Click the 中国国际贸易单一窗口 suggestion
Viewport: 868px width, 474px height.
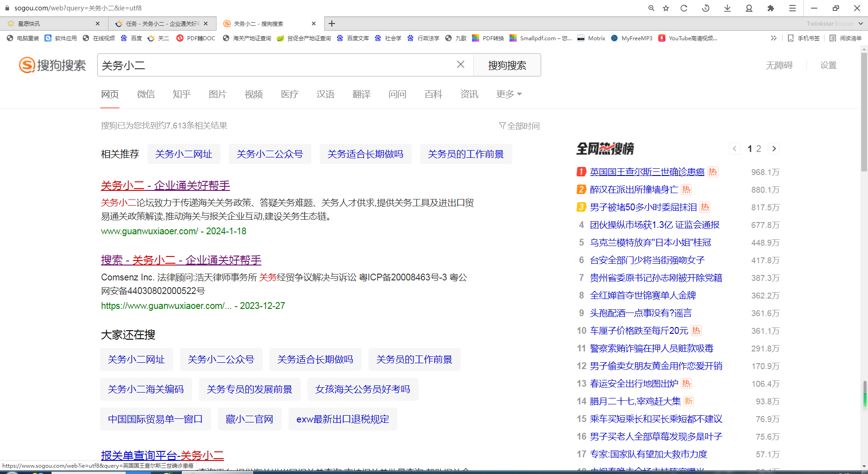(156, 419)
